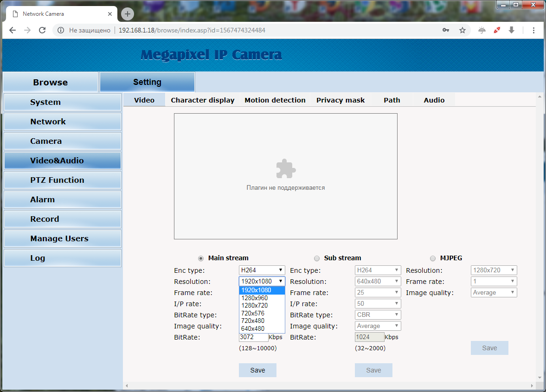Select the Main stream radio button
The image size is (546, 392).
tap(201, 258)
